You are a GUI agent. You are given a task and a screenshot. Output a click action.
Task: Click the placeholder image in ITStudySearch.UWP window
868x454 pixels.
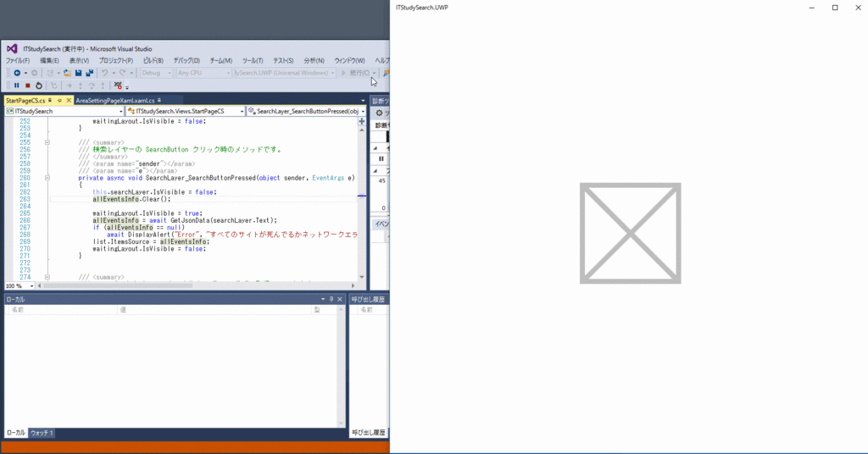631,234
